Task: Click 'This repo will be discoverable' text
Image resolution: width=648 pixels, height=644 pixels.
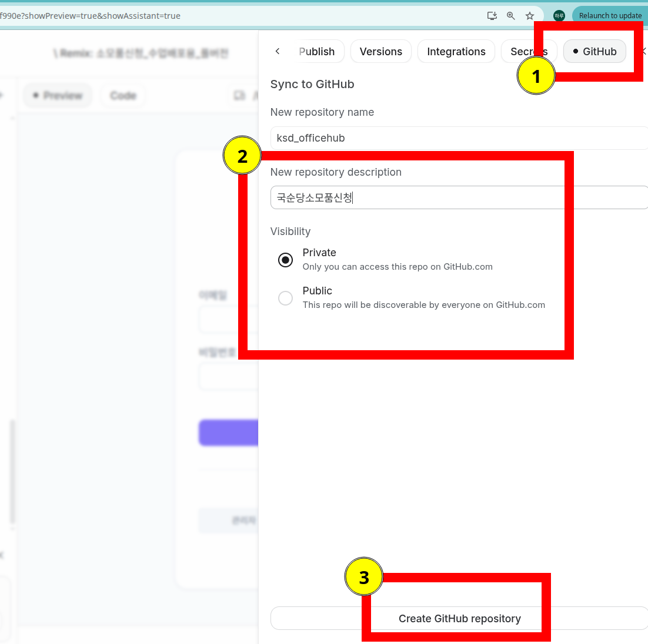Action: coord(423,305)
